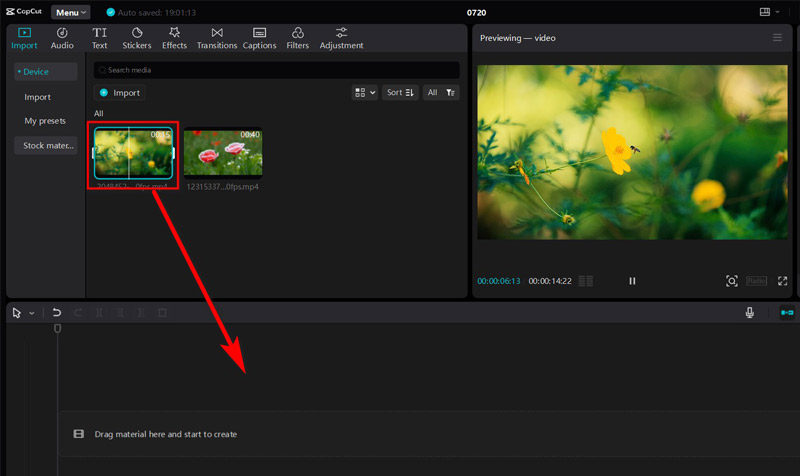This screenshot has height=476, width=800.
Task: Open the Text tab
Action: point(99,39)
